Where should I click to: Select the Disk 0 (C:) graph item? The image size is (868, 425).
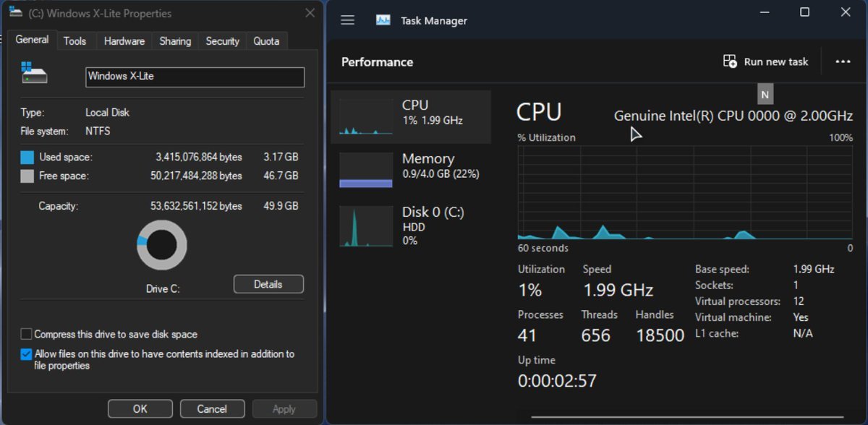366,227
